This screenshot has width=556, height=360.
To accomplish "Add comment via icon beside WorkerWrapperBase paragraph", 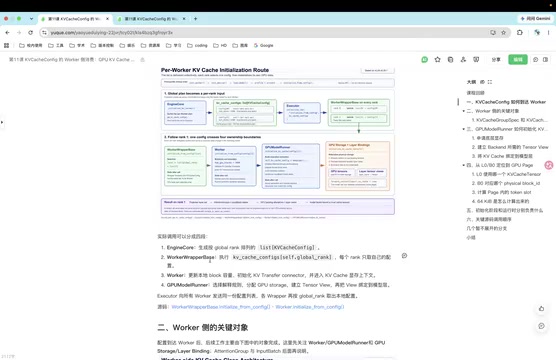I will click(404, 256).
